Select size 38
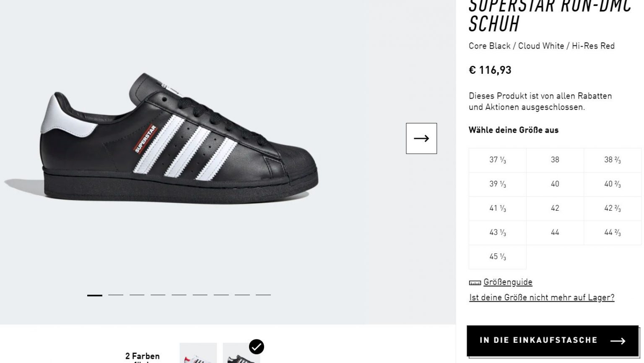The height and width of the screenshot is (363, 644). pyautogui.click(x=555, y=160)
